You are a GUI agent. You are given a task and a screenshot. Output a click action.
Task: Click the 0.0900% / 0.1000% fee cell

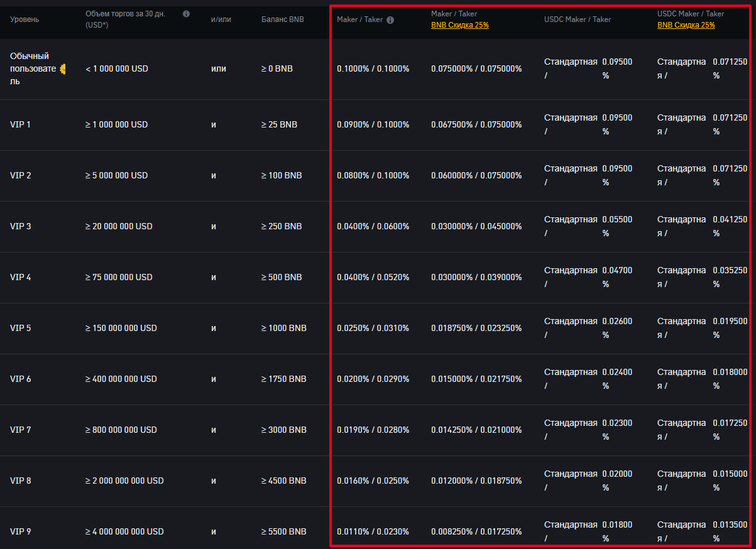[x=373, y=124]
